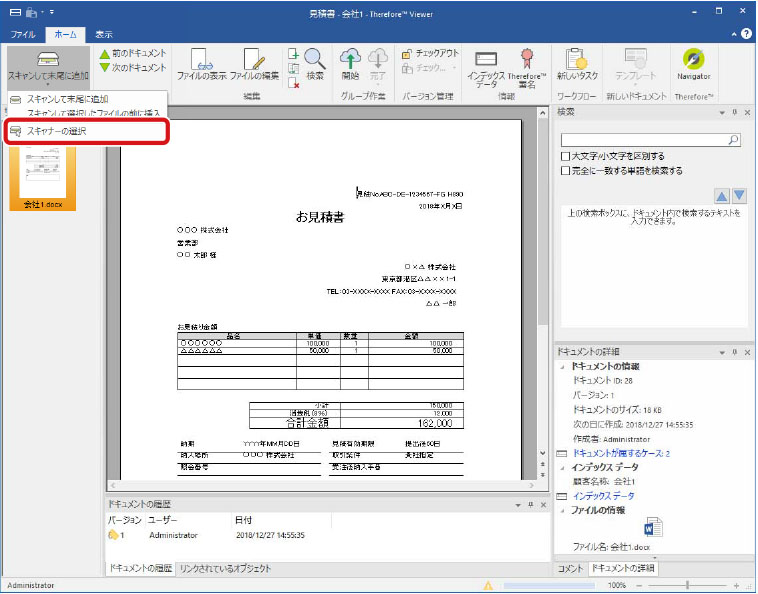
Task: Go to next document (次のドキュメント)
Action: (x=132, y=68)
